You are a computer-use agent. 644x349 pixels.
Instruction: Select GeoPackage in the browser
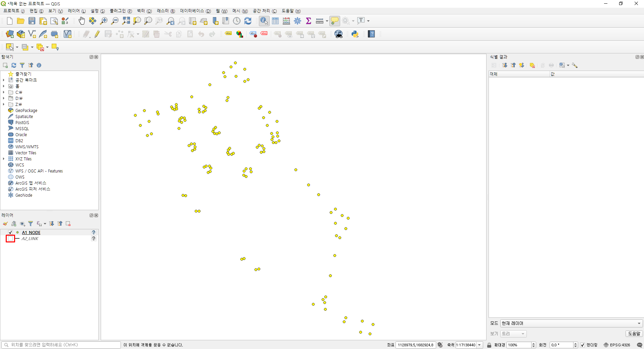[x=26, y=110]
